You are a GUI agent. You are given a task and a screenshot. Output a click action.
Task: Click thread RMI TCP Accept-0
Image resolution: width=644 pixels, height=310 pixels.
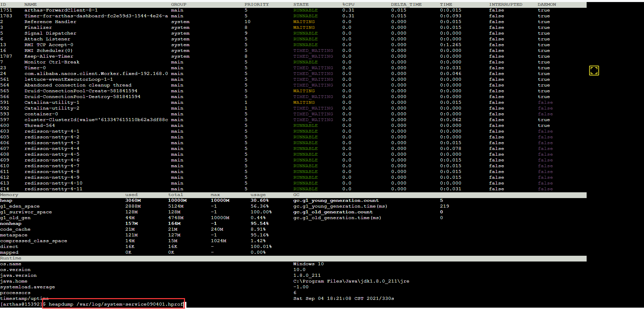[49, 45]
